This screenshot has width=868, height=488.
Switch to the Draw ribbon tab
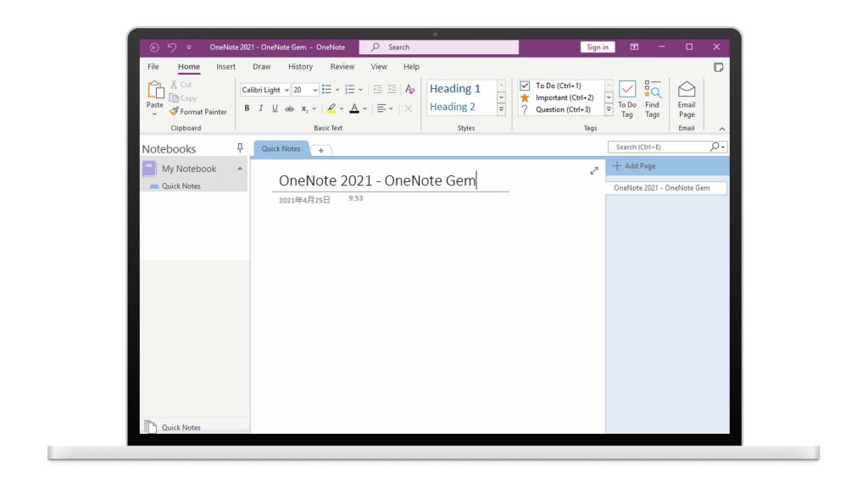tap(261, 66)
